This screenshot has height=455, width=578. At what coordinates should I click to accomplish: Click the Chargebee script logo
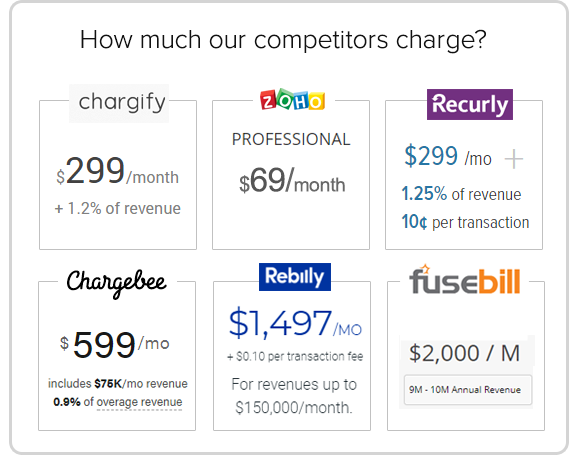[116, 283]
